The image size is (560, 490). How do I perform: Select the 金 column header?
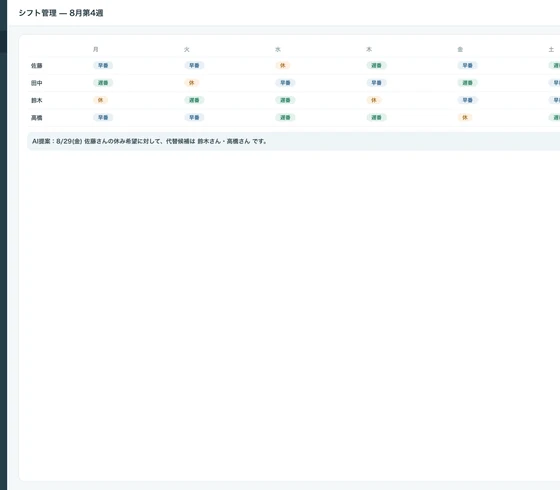[x=460, y=49]
